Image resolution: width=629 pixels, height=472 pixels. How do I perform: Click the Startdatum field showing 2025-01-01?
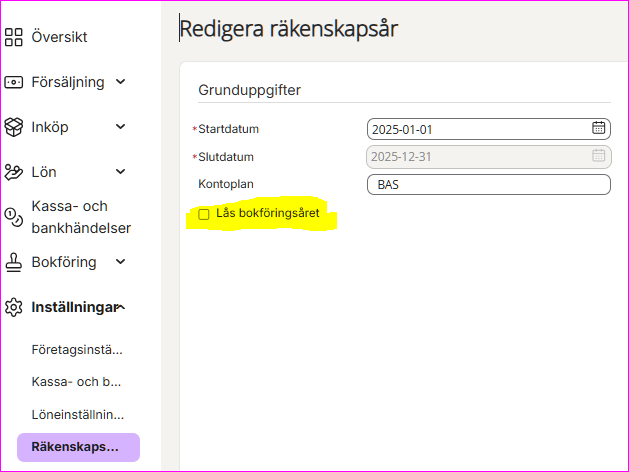point(489,129)
